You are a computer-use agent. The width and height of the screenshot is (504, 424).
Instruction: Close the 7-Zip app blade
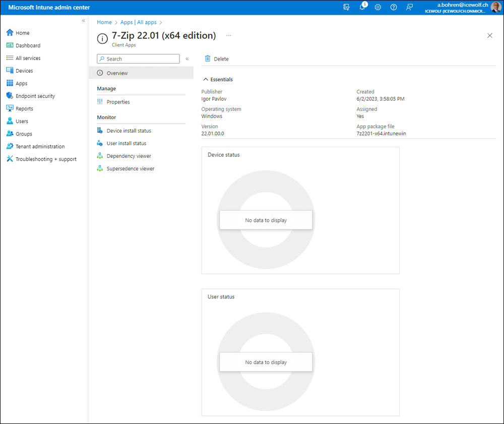coord(489,36)
